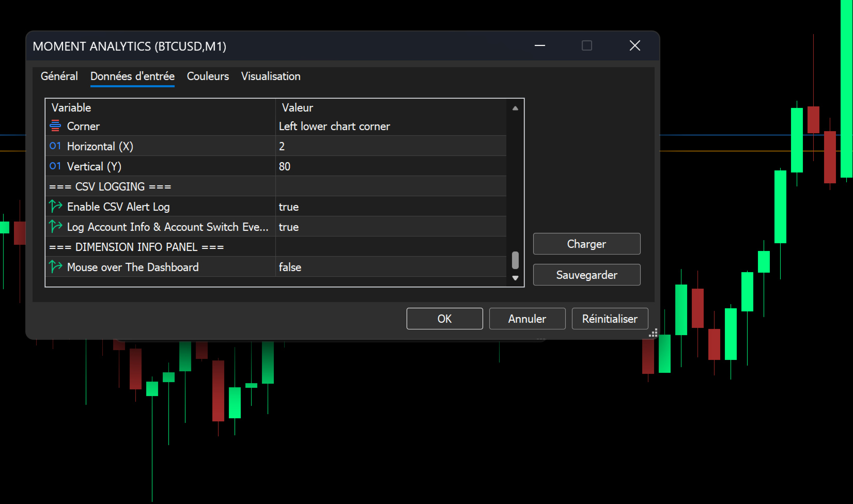The image size is (853, 504).
Task: Click the boolean icon for Enable CSV Alert Log
Action: (55, 206)
